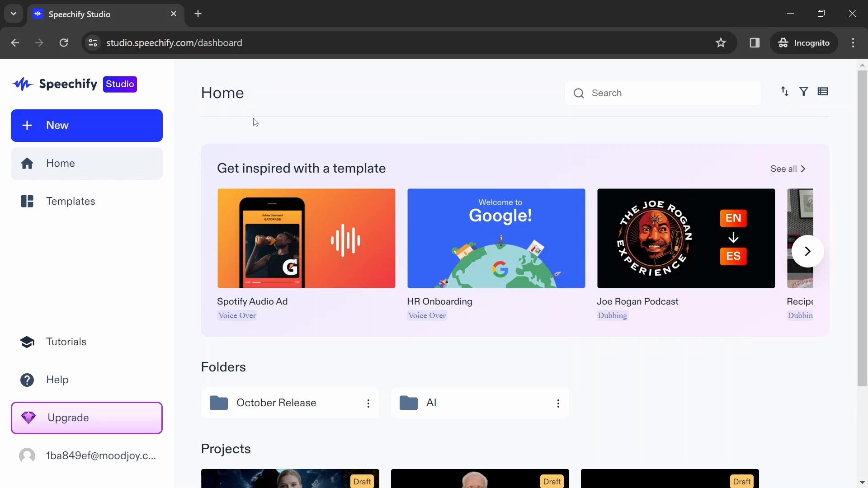The height and width of the screenshot is (488, 868).
Task: Open the New project menu
Action: (86, 125)
